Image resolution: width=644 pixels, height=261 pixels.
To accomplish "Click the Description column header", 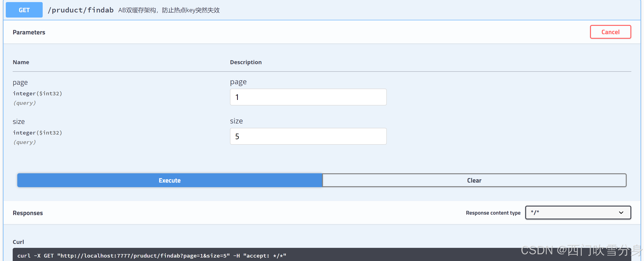I will pos(246,62).
